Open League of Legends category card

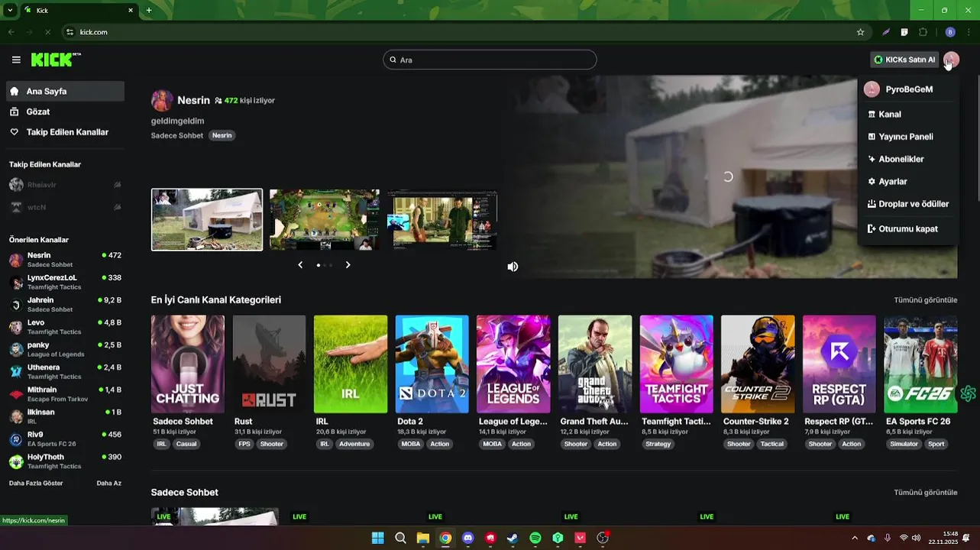(513, 364)
